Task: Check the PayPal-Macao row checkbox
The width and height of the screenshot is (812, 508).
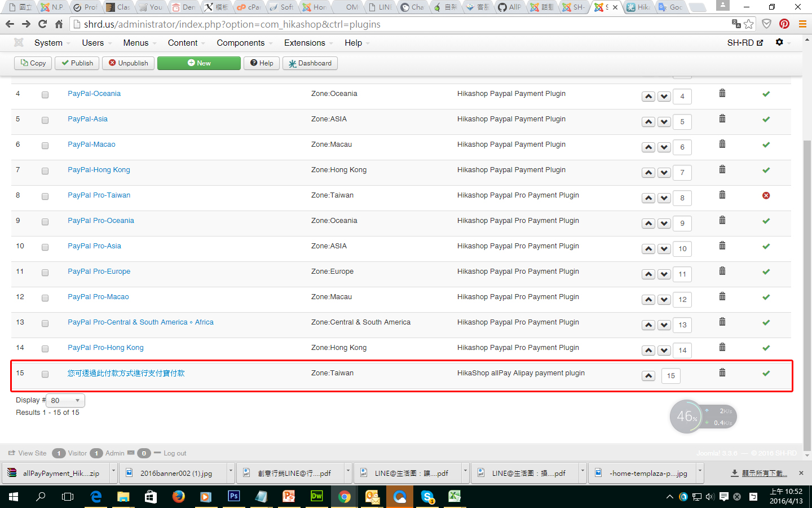Action: (x=45, y=146)
